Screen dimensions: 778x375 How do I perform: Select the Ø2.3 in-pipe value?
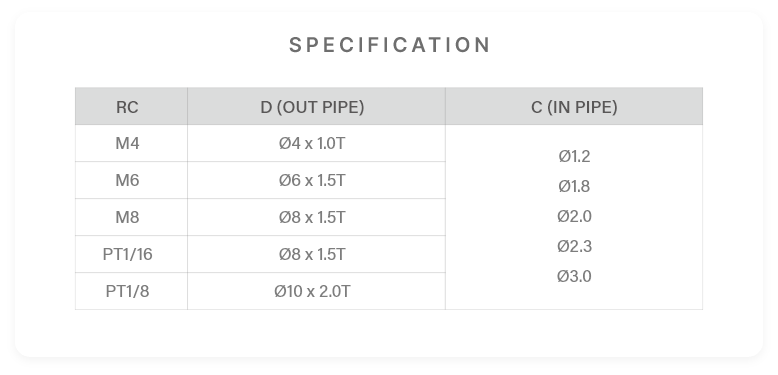coord(574,246)
